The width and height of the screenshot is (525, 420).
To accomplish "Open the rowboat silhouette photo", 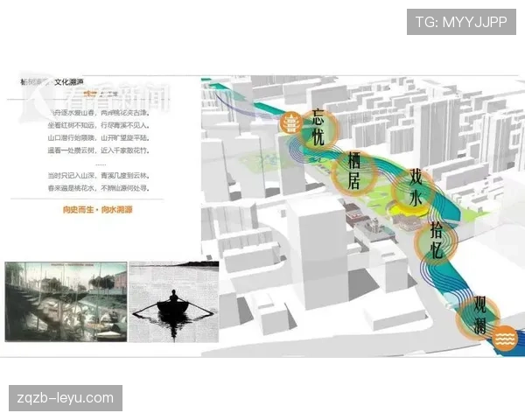I will click(x=174, y=302).
